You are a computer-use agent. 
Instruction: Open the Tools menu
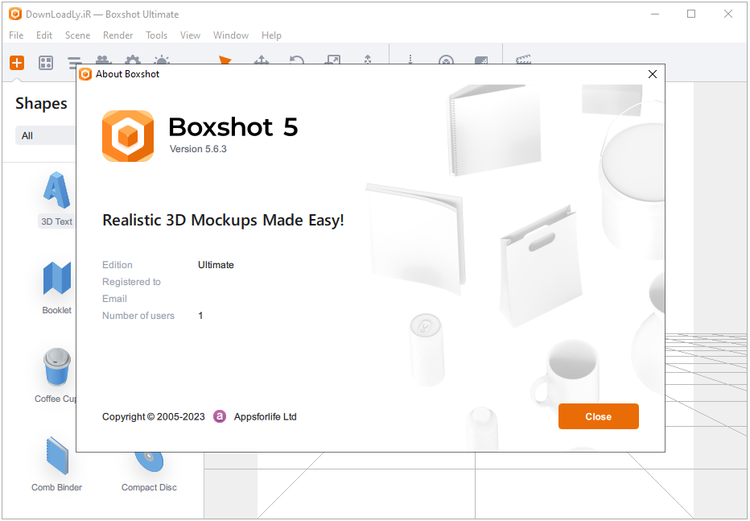[156, 35]
